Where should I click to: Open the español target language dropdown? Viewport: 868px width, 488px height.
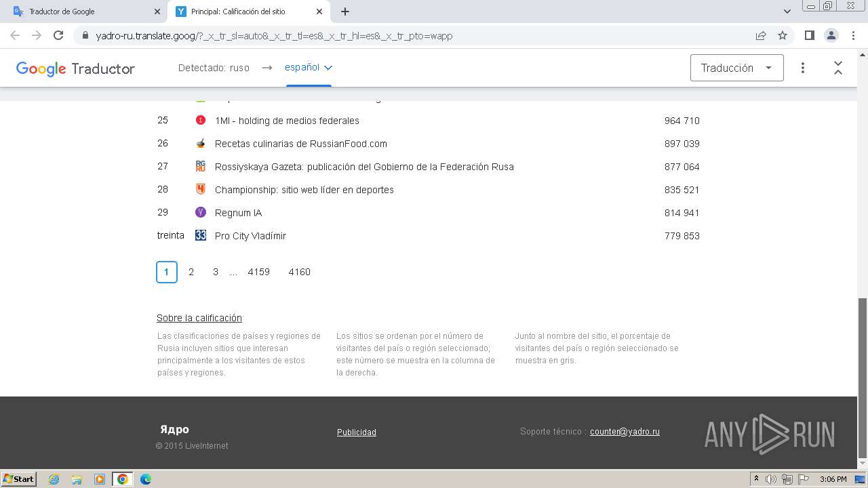(309, 68)
